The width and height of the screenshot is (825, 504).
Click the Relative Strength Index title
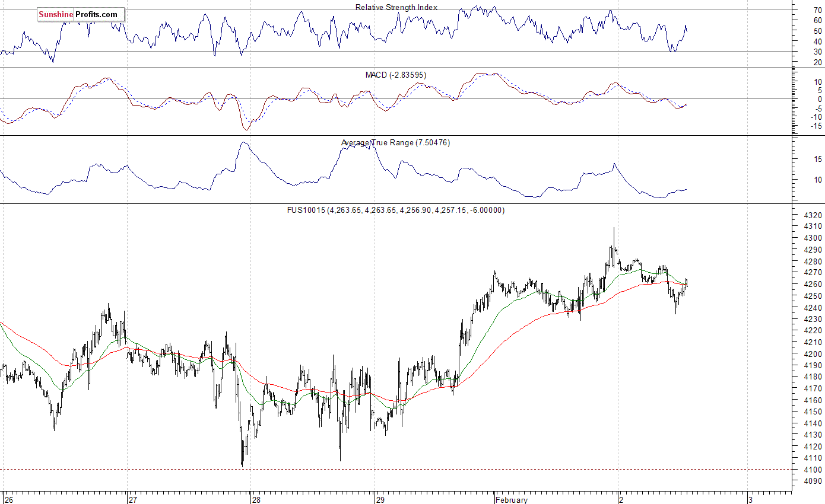(x=396, y=8)
